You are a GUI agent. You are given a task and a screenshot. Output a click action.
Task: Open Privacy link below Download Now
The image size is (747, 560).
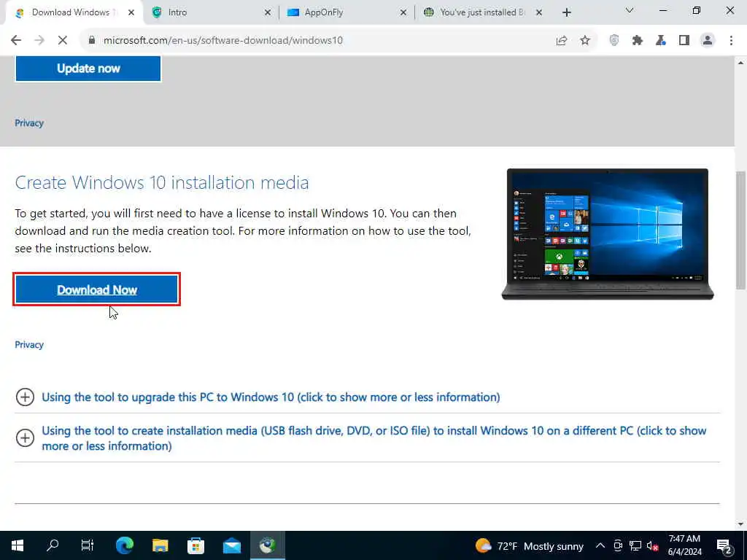pos(29,345)
